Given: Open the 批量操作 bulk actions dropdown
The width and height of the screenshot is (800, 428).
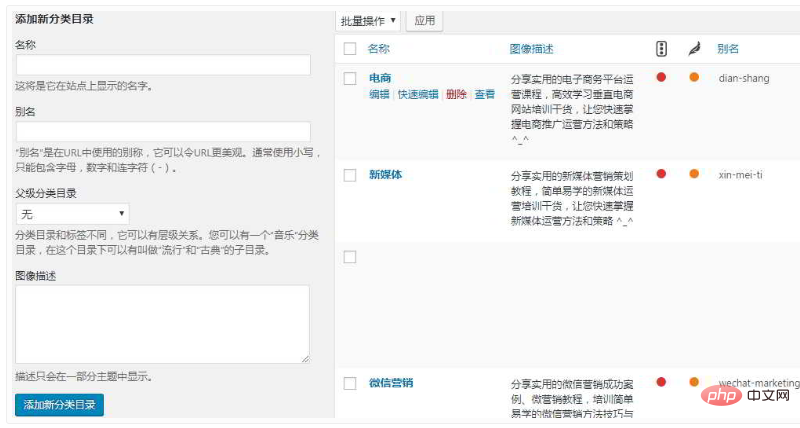Looking at the screenshot, I should (x=368, y=21).
